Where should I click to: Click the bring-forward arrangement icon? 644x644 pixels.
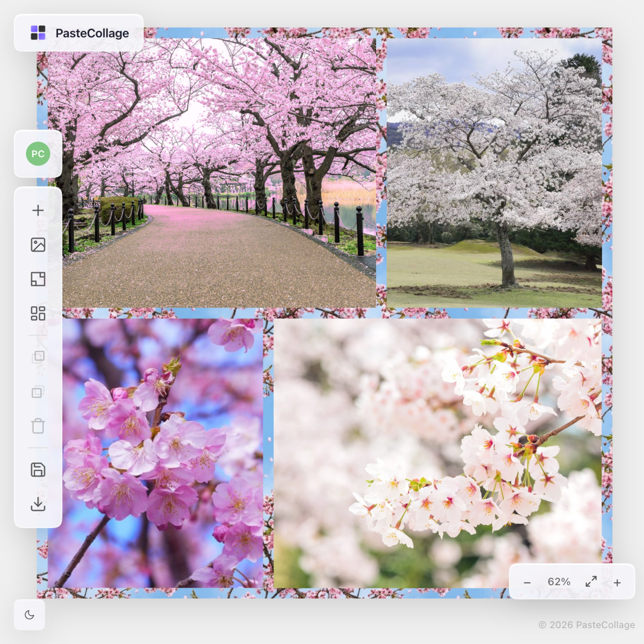pos(38,356)
